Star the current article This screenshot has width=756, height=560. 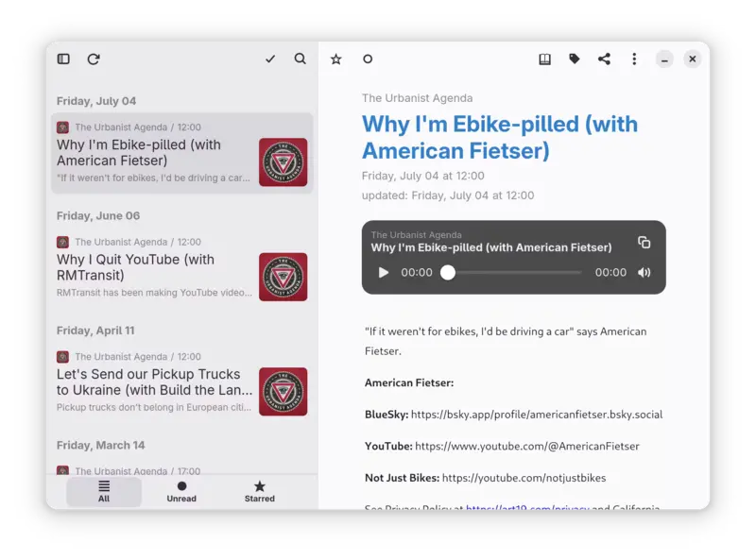[x=335, y=59]
